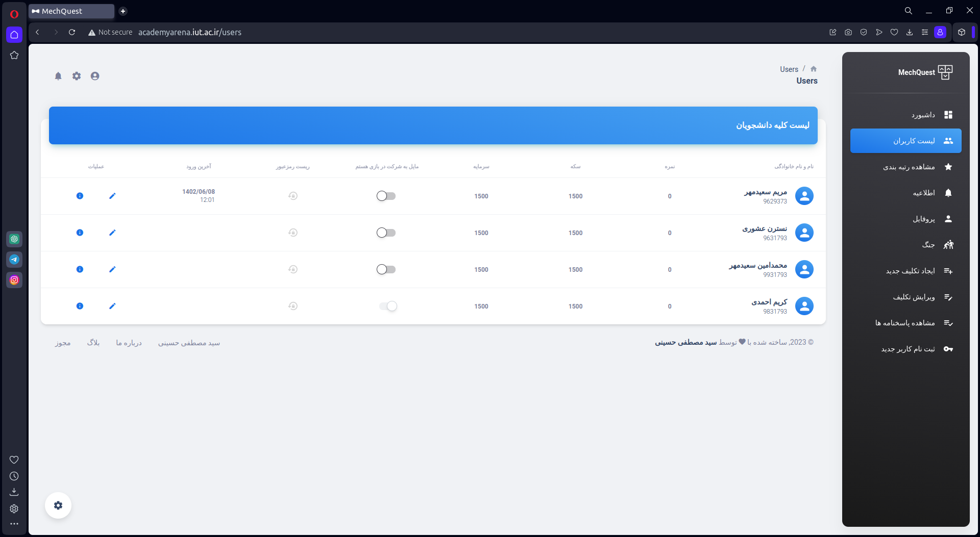
Task: Toggle game participation for محمدامین سعیدمهر
Action: [386, 269]
